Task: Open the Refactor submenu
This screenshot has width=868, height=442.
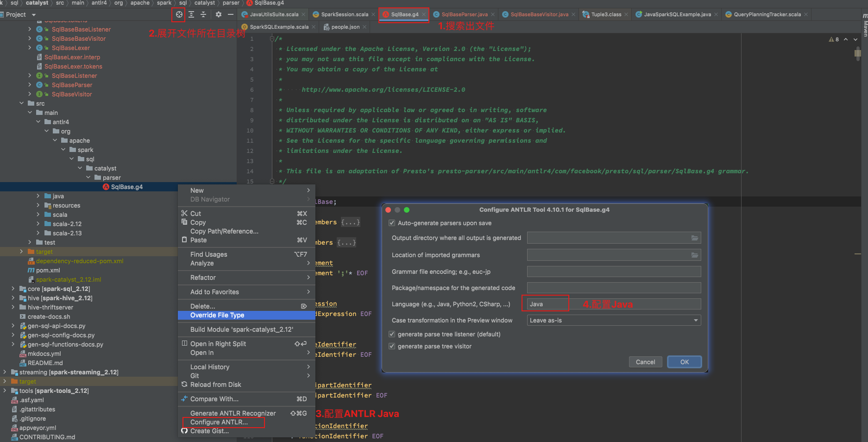Action: pyautogui.click(x=246, y=278)
